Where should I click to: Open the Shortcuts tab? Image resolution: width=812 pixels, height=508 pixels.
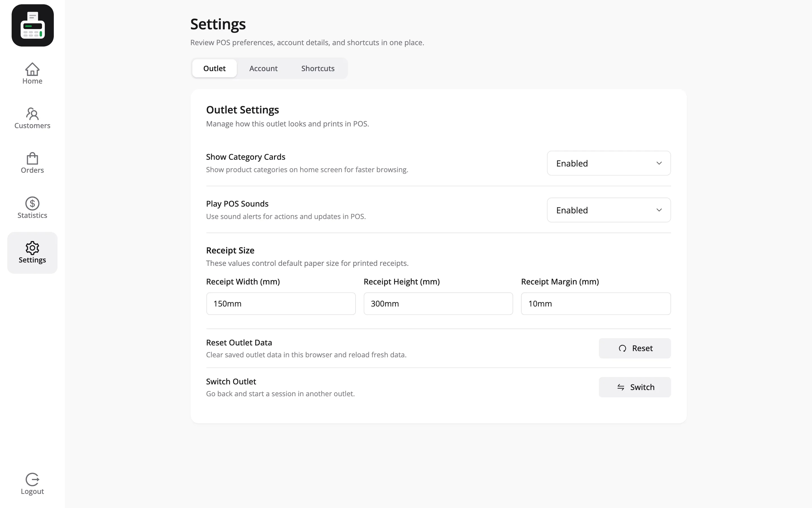tap(318, 68)
